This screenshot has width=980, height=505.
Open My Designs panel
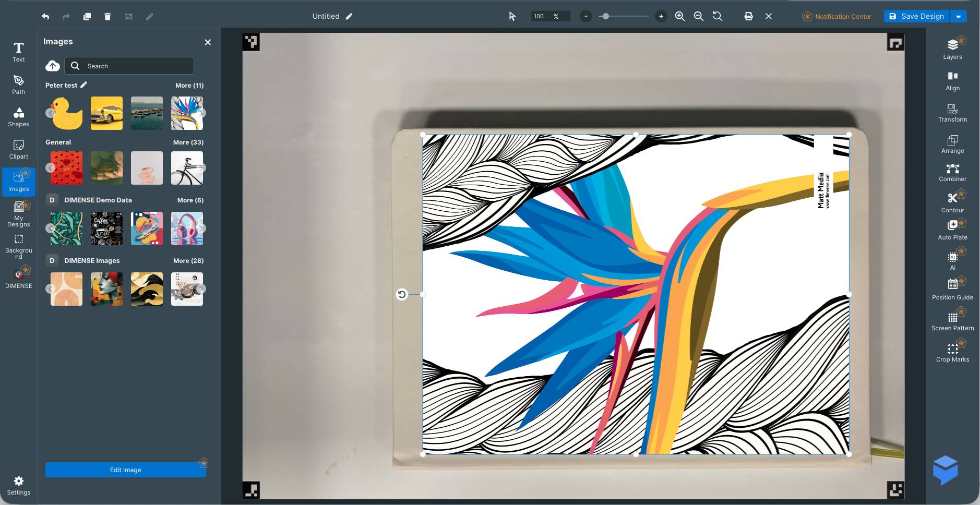tap(19, 214)
